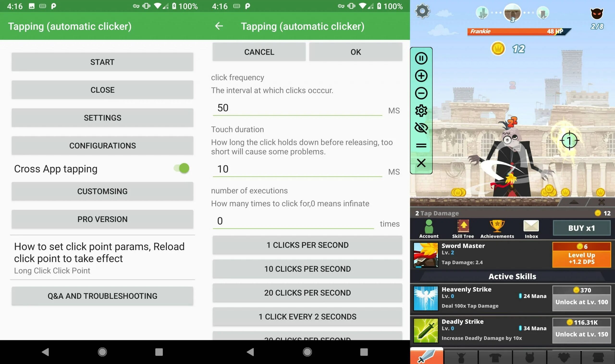
Task: Click CANCEL to discard changes
Action: (x=259, y=52)
